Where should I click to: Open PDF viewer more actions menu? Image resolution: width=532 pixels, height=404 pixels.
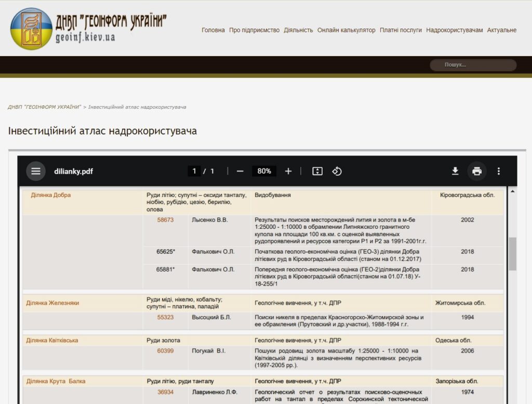point(499,171)
